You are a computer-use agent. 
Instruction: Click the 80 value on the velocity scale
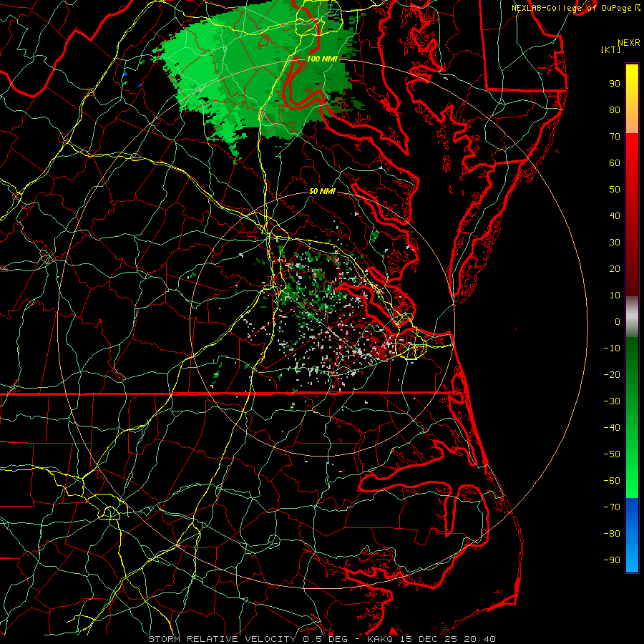pyautogui.click(x=615, y=110)
